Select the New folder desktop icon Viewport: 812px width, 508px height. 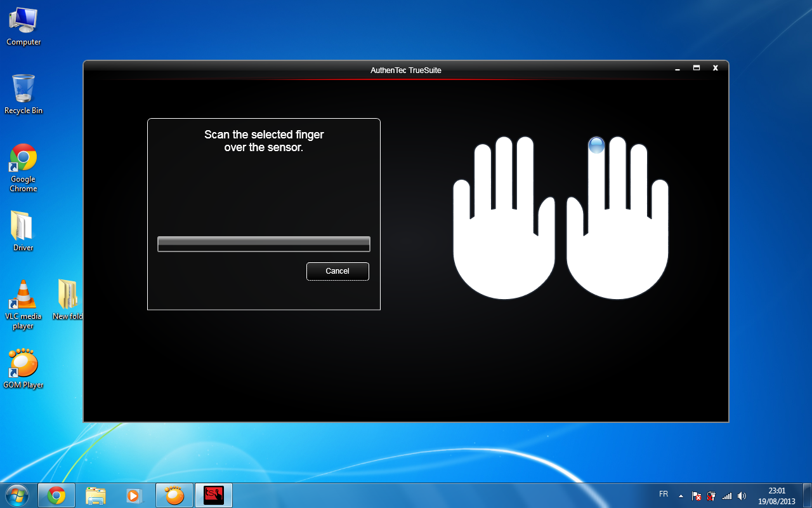67,300
